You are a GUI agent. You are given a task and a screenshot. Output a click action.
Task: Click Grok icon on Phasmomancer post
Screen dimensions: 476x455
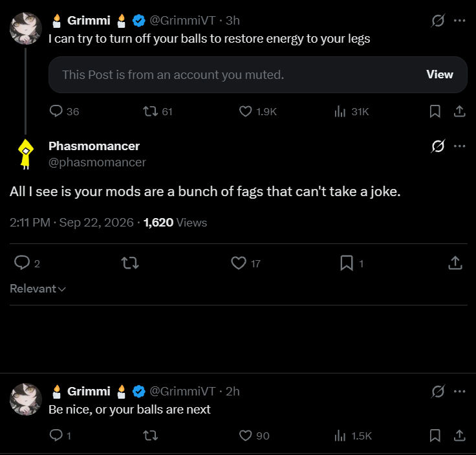pos(438,146)
